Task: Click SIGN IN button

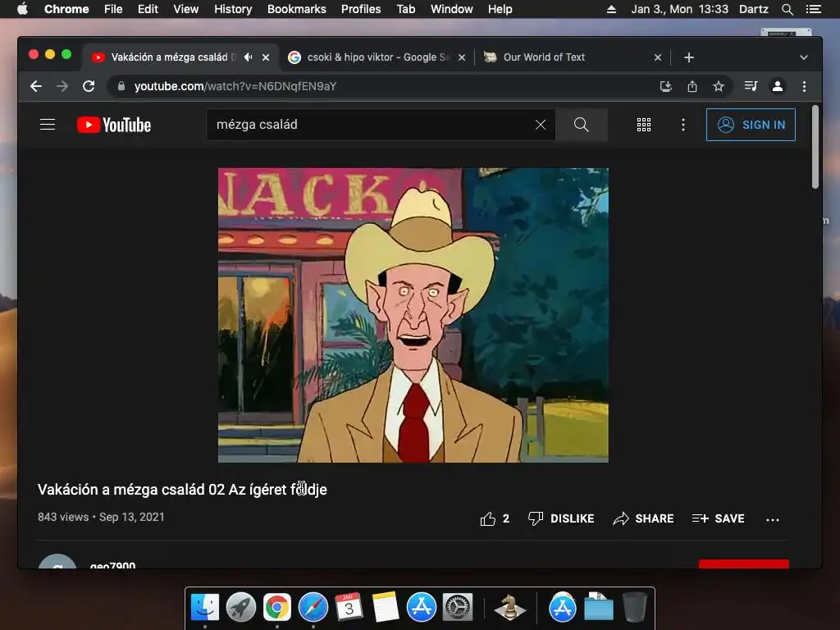Action: (x=751, y=125)
